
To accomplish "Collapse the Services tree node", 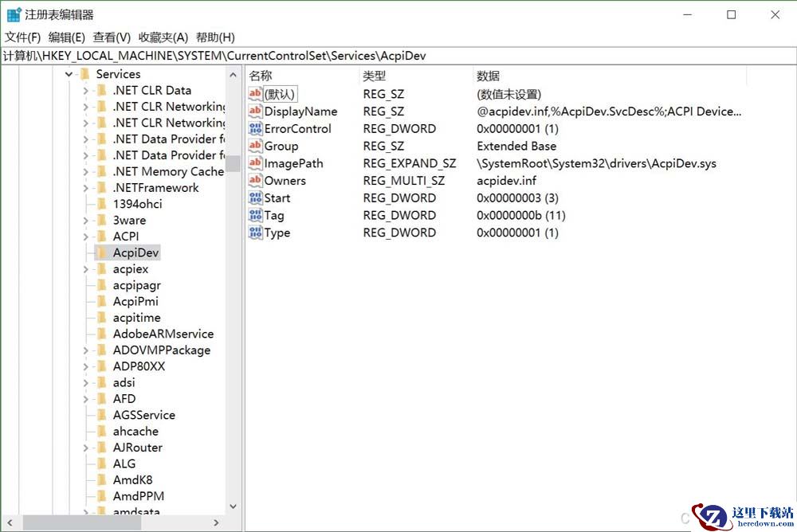I will tap(69, 74).
